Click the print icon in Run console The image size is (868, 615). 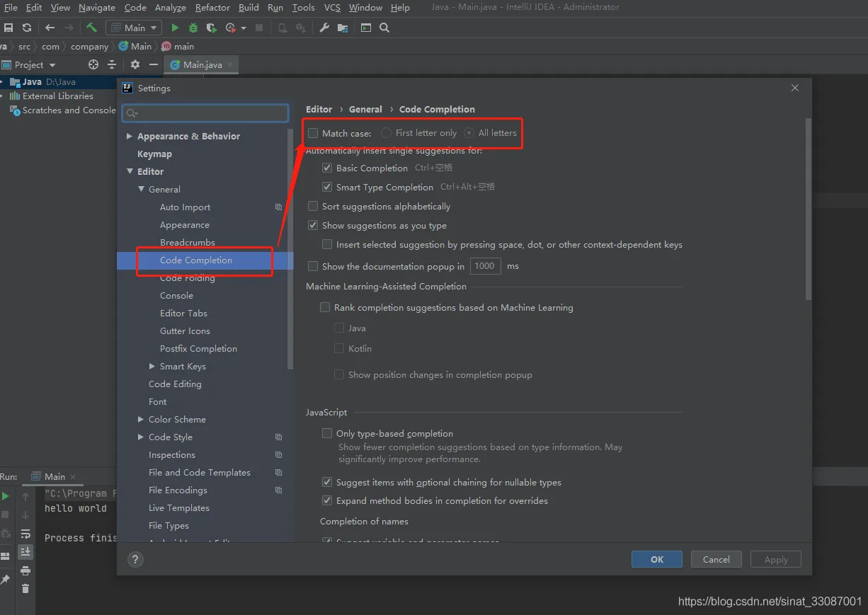(25, 570)
